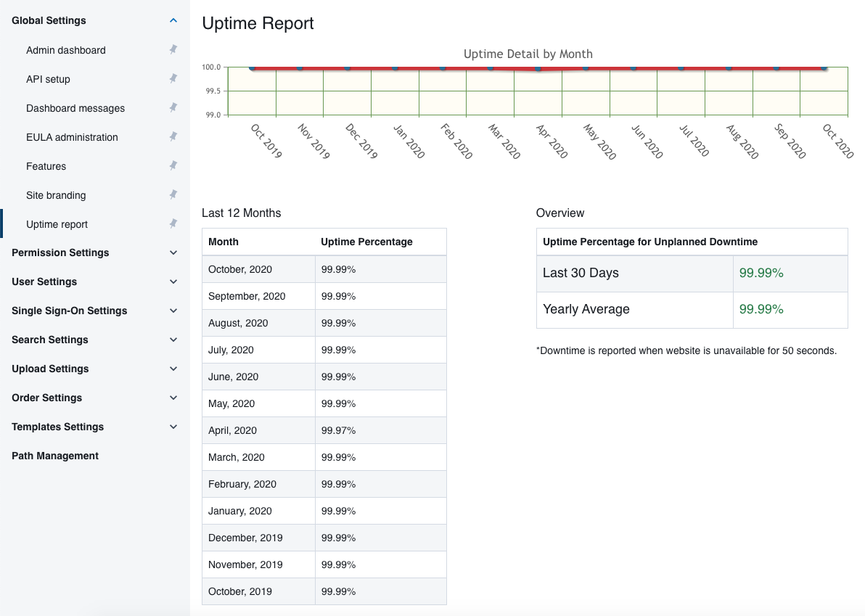Select the February, 2020 row
Image resolution: width=865 pixels, height=616 pixels.
coord(324,484)
